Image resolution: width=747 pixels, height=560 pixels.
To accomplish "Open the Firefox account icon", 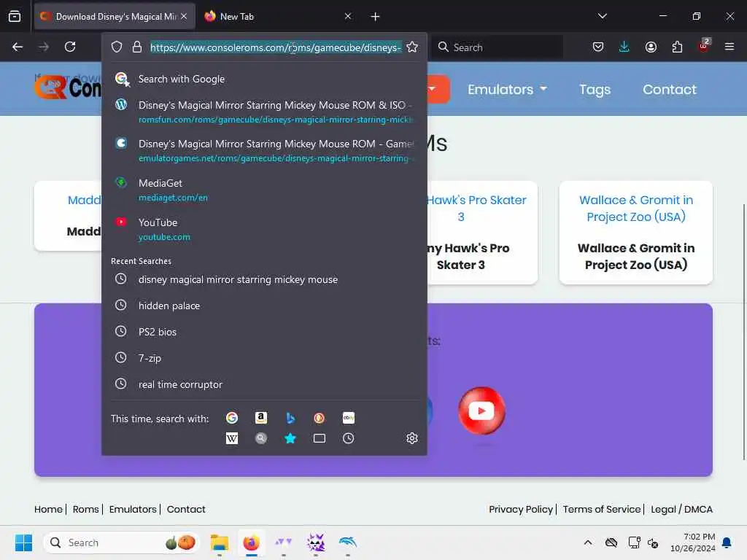I will pyautogui.click(x=651, y=47).
